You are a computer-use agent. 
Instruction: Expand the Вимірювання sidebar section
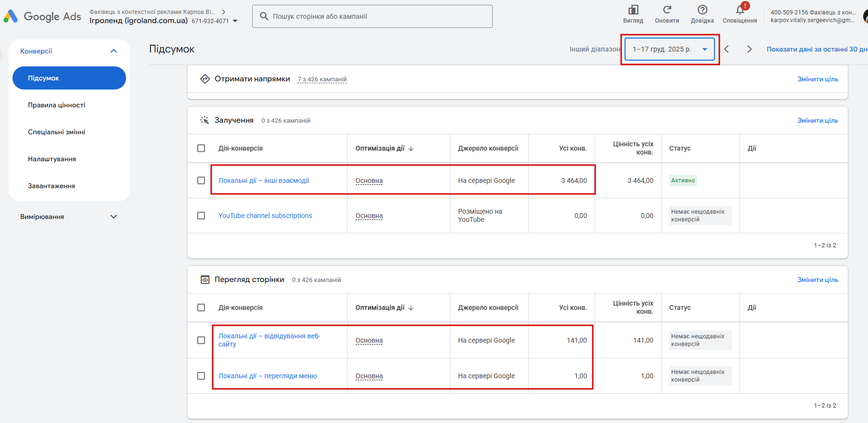[x=114, y=217]
